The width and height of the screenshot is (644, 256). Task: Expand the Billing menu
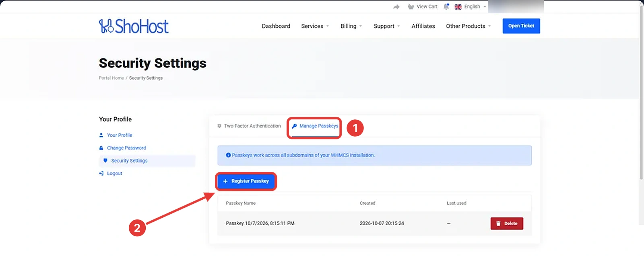351,26
